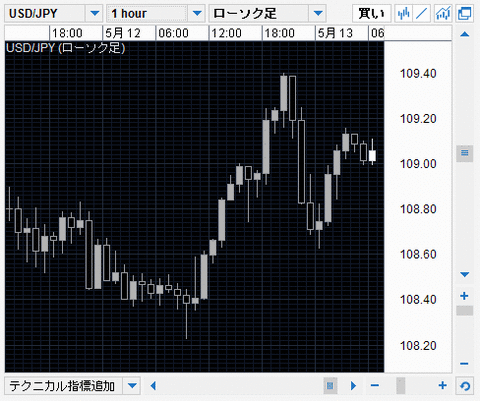Click the vertical scroll handle with lines
The image size is (480, 401).
click(x=464, y=153)
